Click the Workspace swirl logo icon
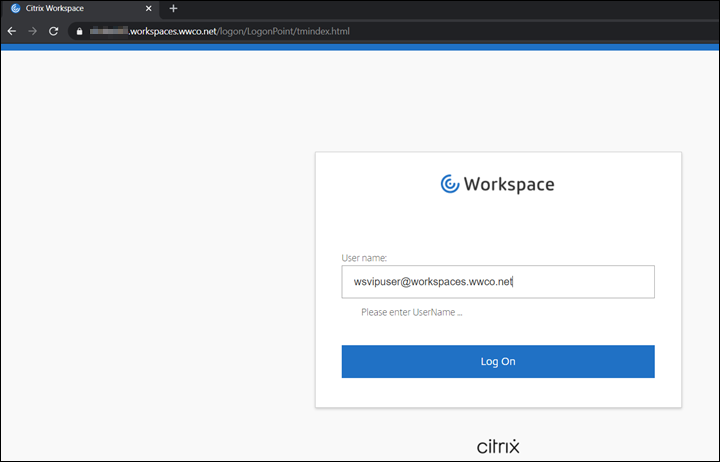The image size is (720, 462). click(450, 184)
